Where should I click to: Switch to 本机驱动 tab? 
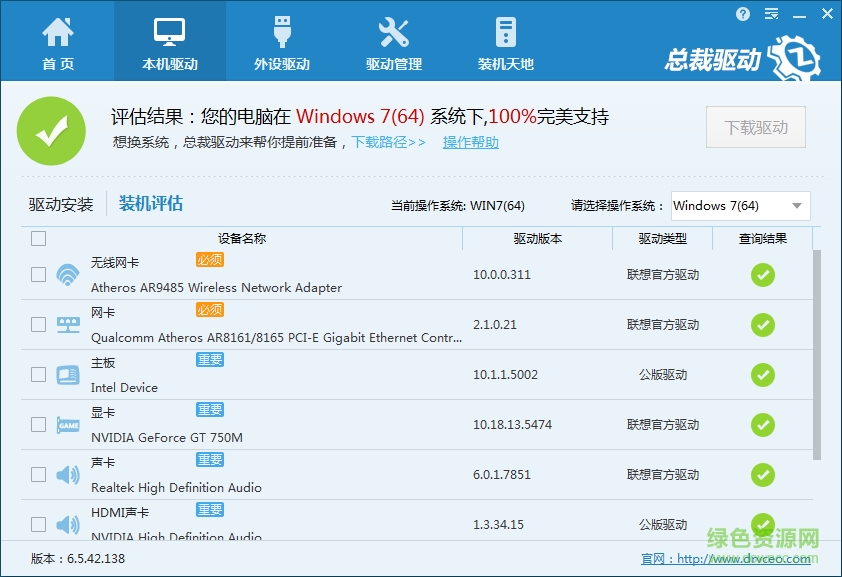[x=170, y=43]
